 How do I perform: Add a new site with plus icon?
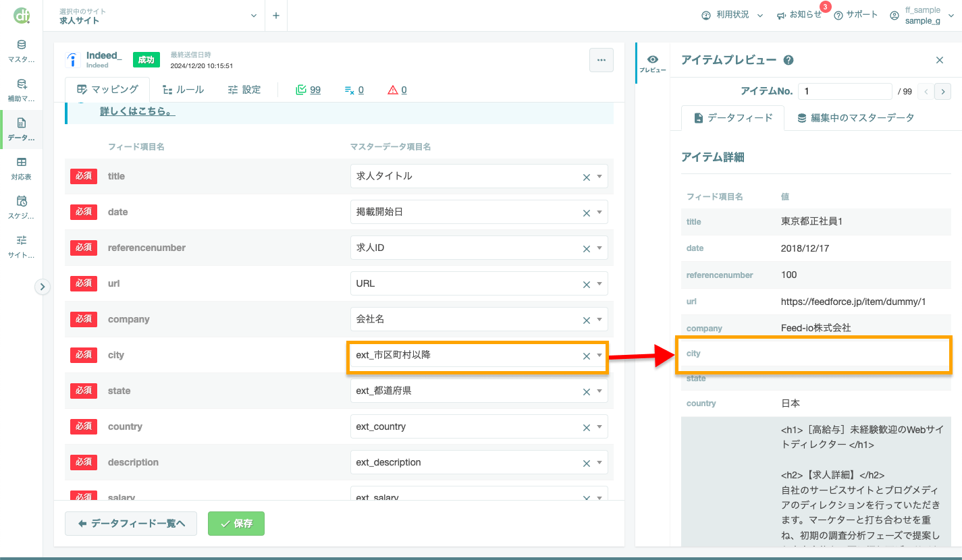pos(276,16)
